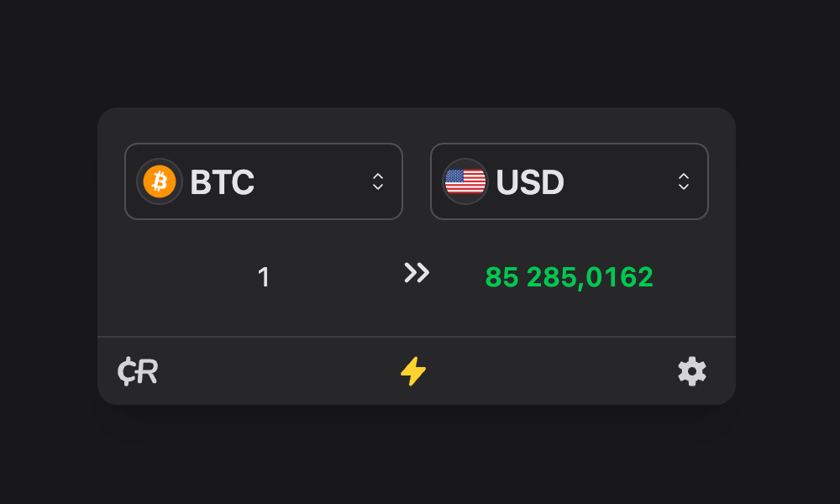Expand the BTC dropdown with its up-down chevrons
The height and width of the screenshot is (504, 840).
378,181
